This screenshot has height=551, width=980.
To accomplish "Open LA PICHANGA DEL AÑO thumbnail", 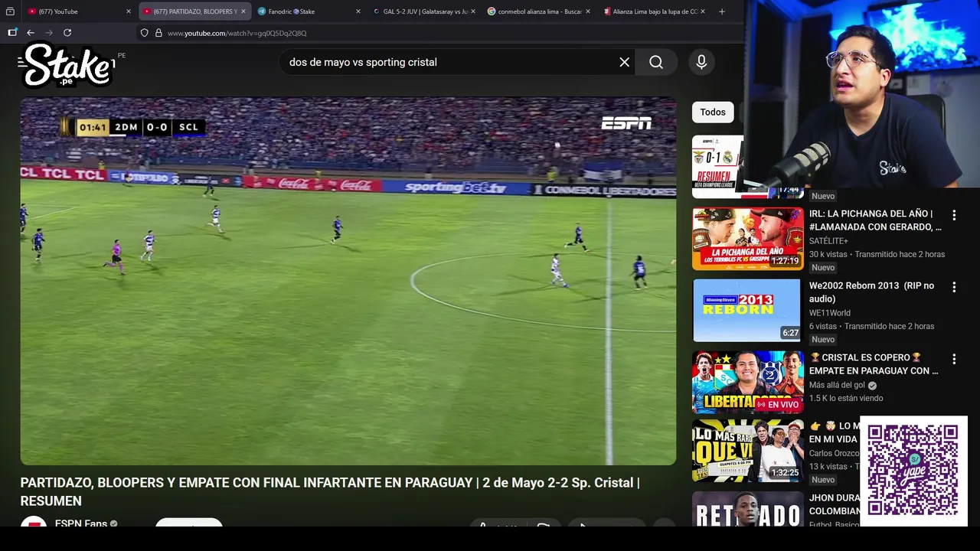I will click(748, 239).
